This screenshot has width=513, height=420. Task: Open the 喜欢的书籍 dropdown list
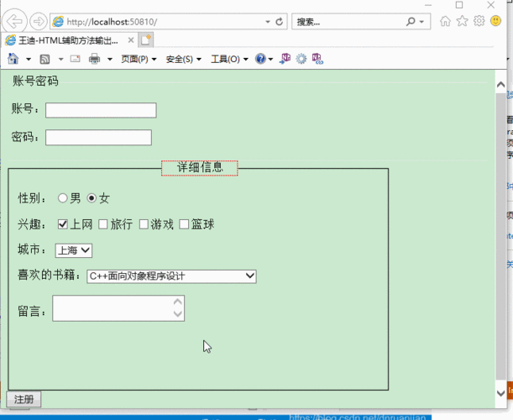click(171, 276)
